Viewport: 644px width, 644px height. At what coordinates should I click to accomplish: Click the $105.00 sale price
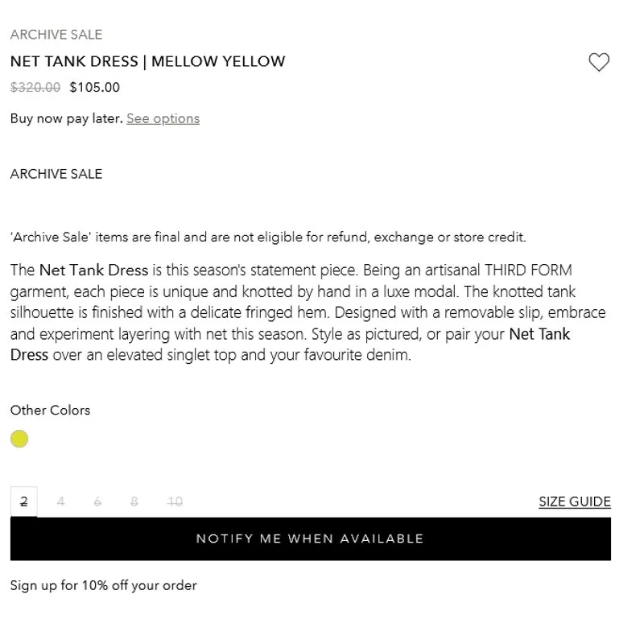pos(95,87)
